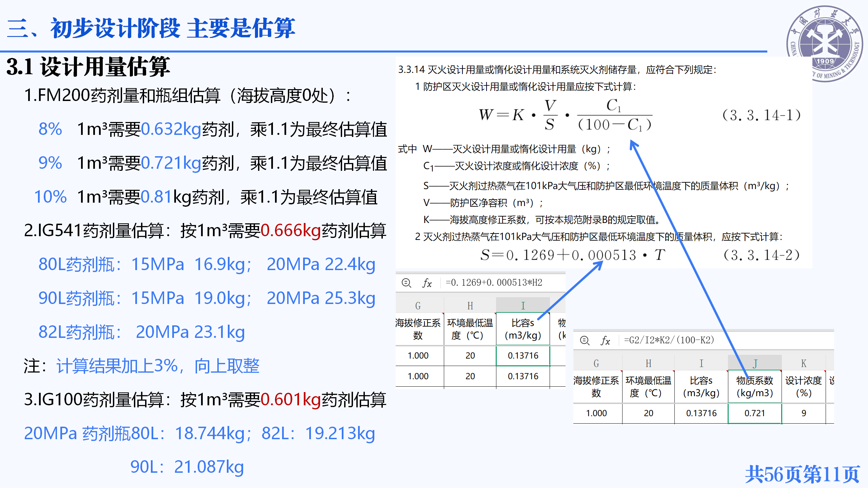Select the cell with value 9 under 设计浓度
868x488 pixels.
(804, 413)
